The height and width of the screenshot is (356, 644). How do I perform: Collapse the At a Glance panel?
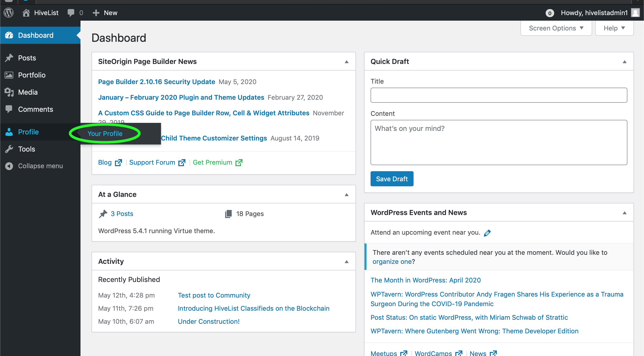pos(347,195)
